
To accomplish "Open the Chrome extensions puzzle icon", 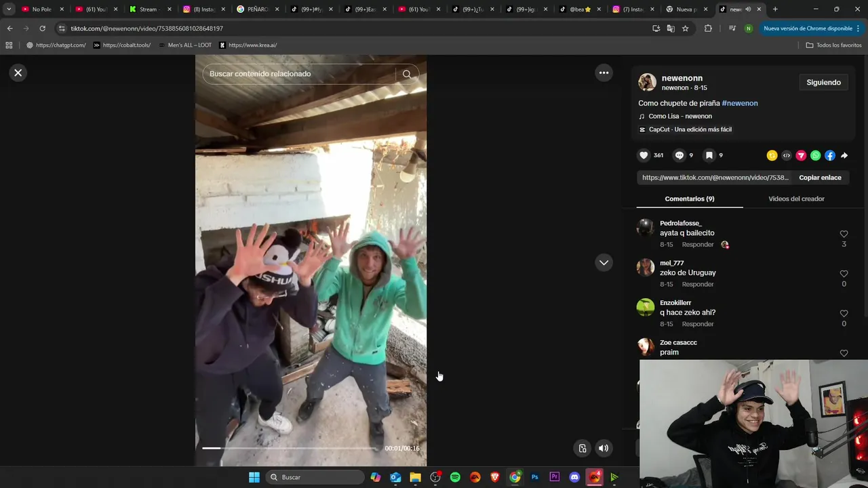I will click(x=708, y=28).
